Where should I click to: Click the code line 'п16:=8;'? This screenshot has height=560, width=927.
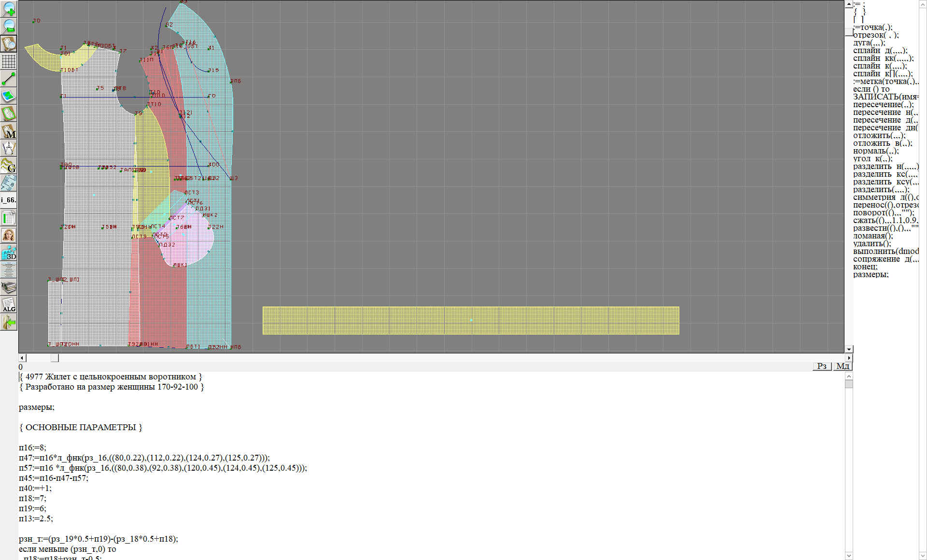point(32,448)
